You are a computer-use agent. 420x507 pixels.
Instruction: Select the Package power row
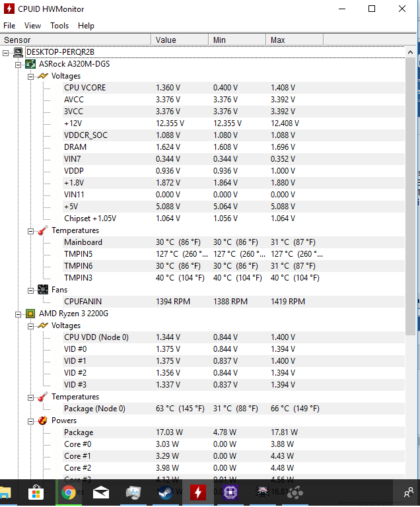[233, 432]
